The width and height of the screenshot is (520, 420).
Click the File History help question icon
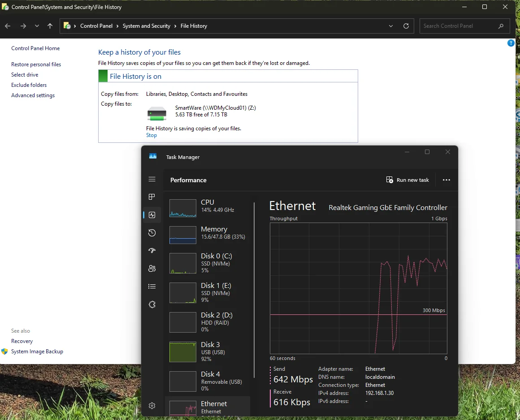click(511, 43)
